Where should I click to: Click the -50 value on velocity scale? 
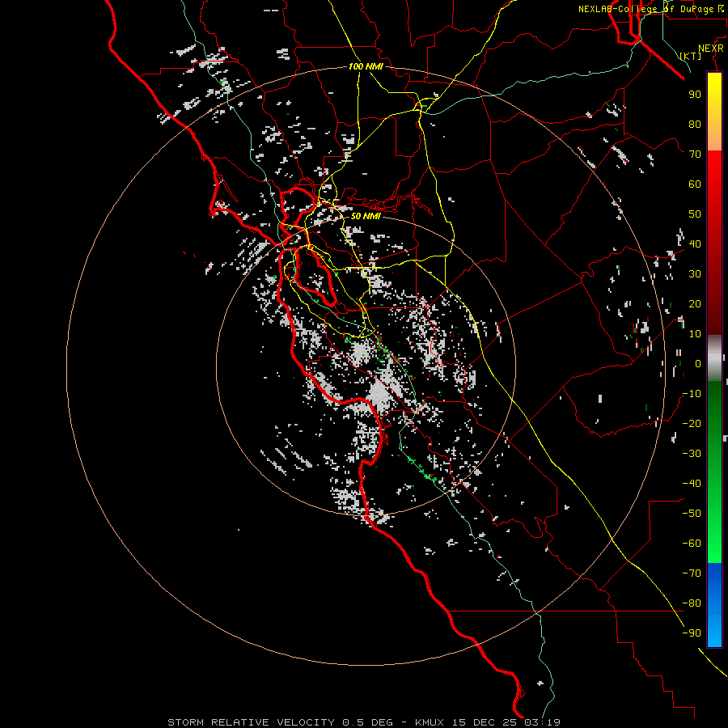pyautogui.click(x=692, y=514)
